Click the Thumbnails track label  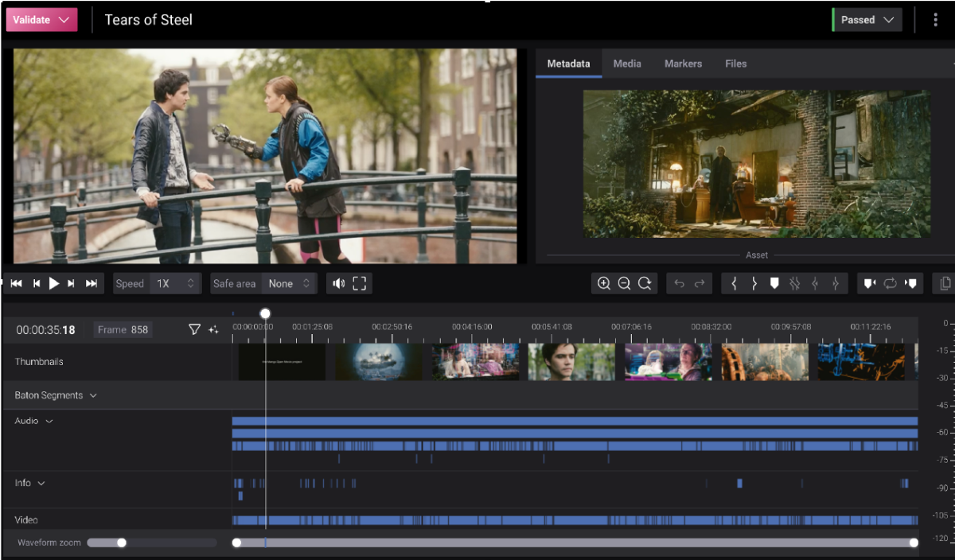[39, 362]
